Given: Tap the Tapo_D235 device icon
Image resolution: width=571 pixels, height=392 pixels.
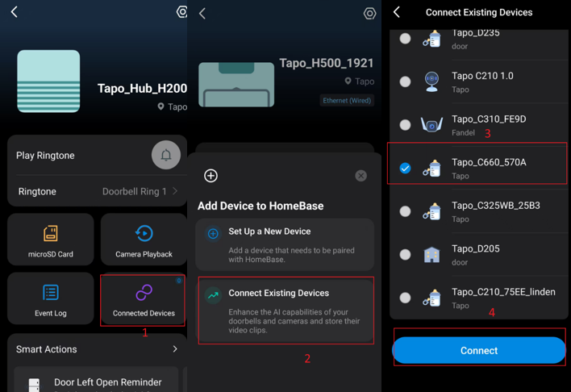Looking at the screenshot, I should click(432, 39).
